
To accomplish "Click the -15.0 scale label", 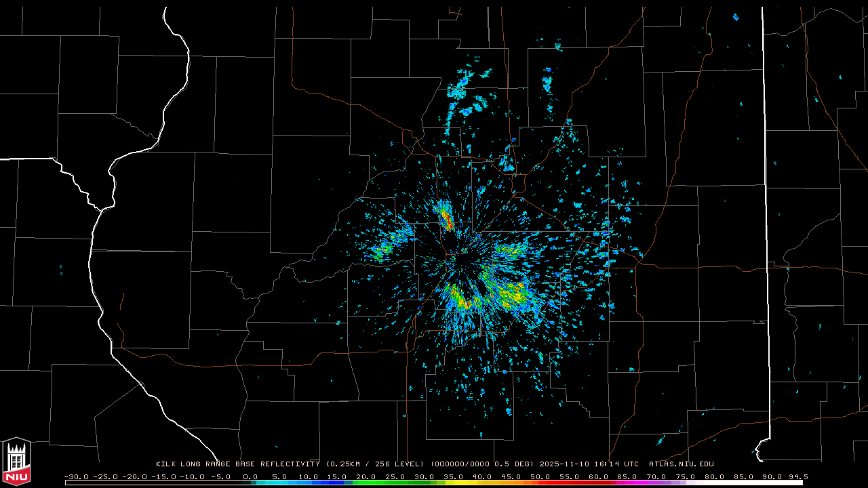I will click(x=163, y=476).
